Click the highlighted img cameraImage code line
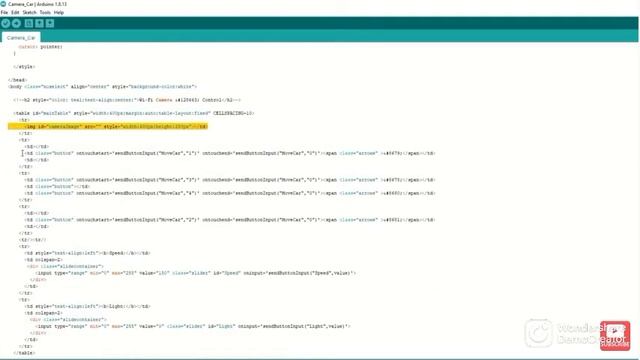This screenshot has height=360, width=640. [x=108, y=127]
